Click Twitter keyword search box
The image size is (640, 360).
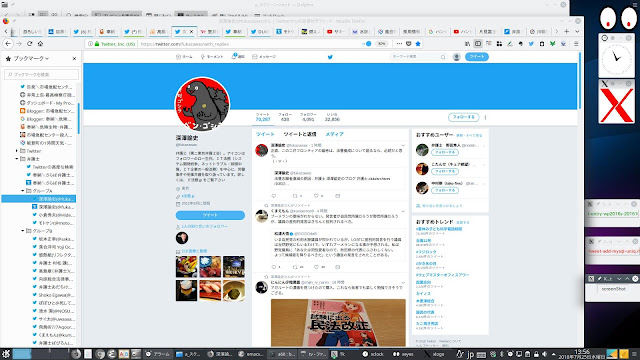click(x=418, y=57)
